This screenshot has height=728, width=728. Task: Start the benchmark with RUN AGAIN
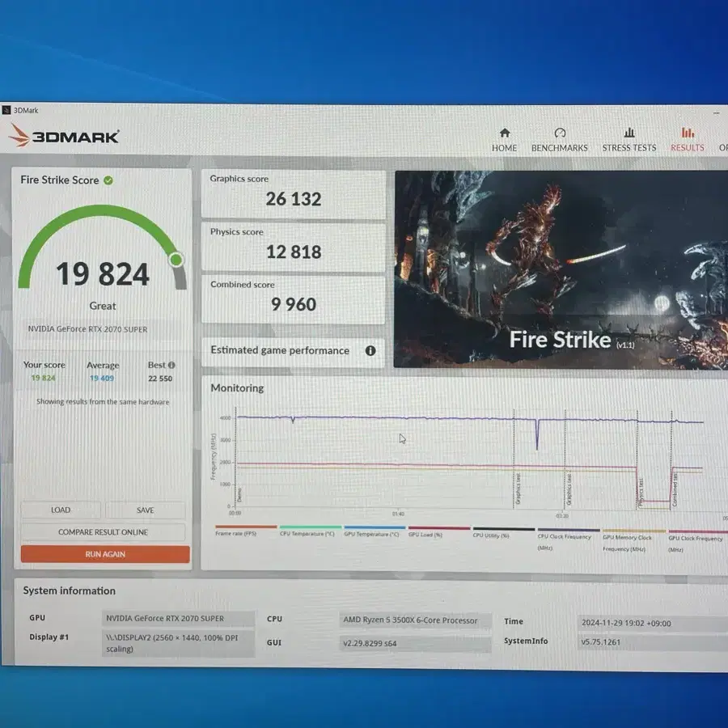[x=105, y=554]
